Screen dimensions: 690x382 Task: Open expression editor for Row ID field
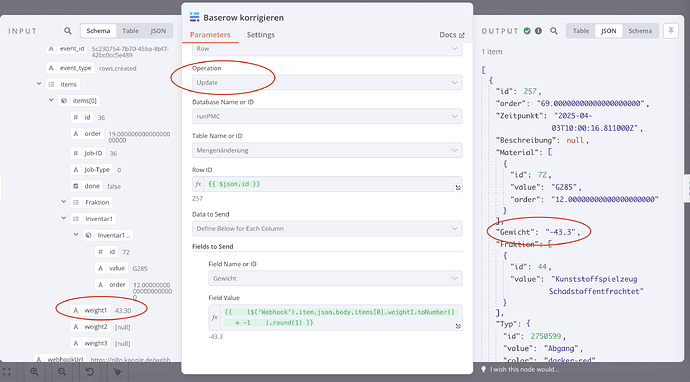[x=458, y=187]
